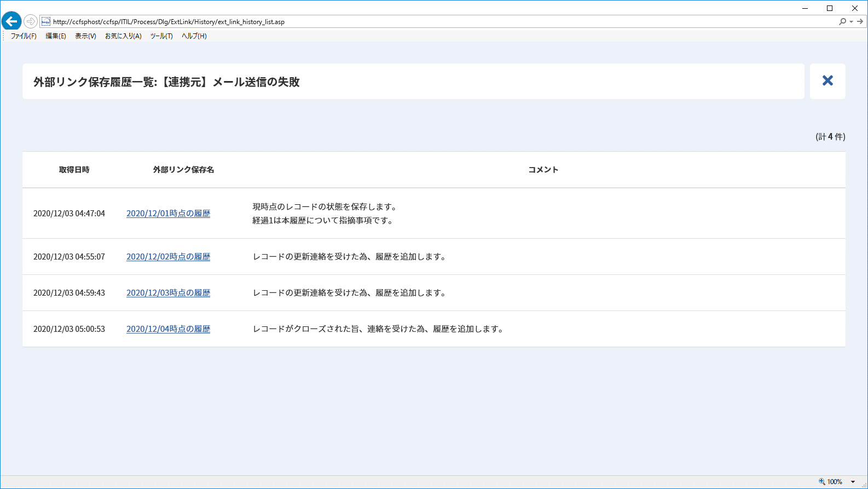The height and width of the screenshot is (489, 868).
Task: Click the timestamp 2020/12/03 05:00:53
Action: coord(69,329)
